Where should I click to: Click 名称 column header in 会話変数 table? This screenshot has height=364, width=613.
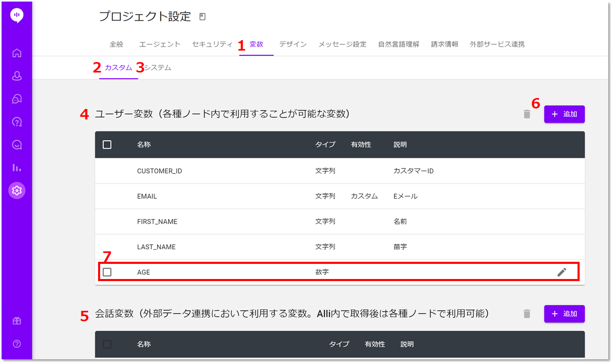pyautogui.click(x=144, y=344)
